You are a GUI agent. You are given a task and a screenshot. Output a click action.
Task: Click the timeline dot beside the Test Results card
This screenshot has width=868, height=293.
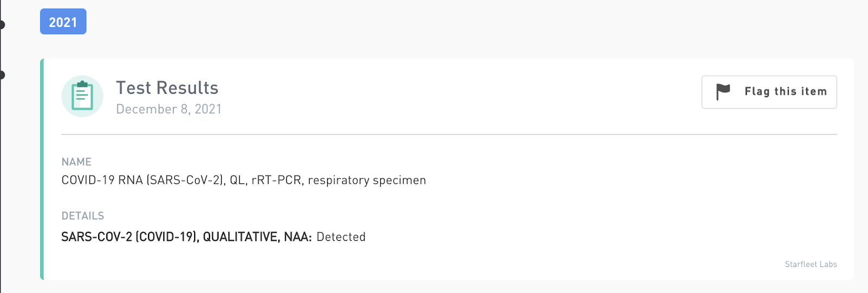click(2, 75)
